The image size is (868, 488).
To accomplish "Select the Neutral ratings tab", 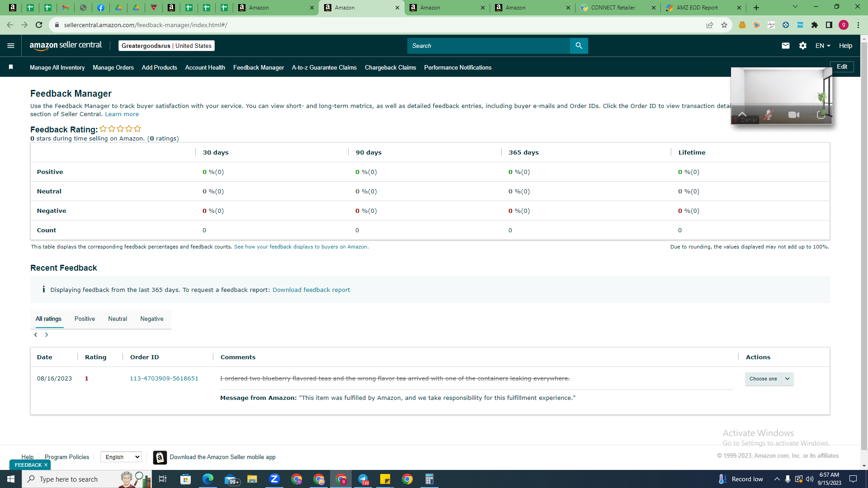I will pos(118,319).
